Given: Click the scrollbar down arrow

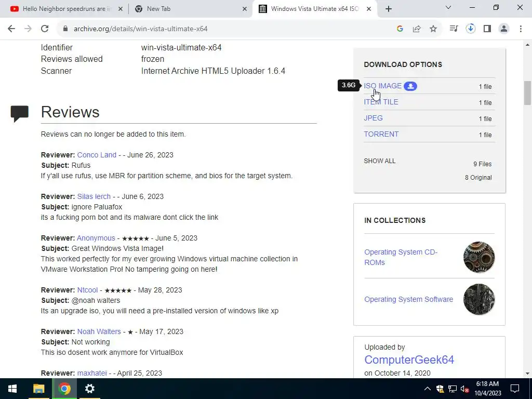Looking at the screenshot, I should point(527,374).
